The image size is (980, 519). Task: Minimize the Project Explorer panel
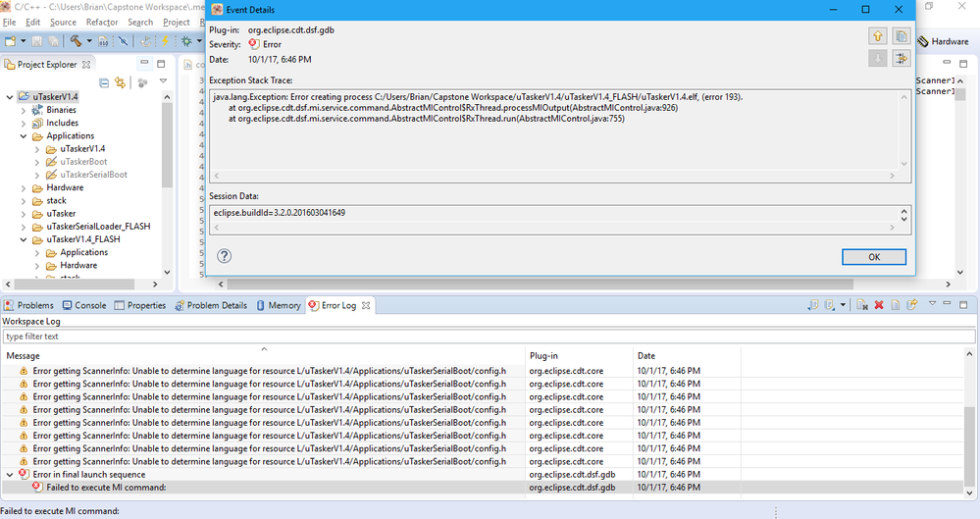[144, 63]
